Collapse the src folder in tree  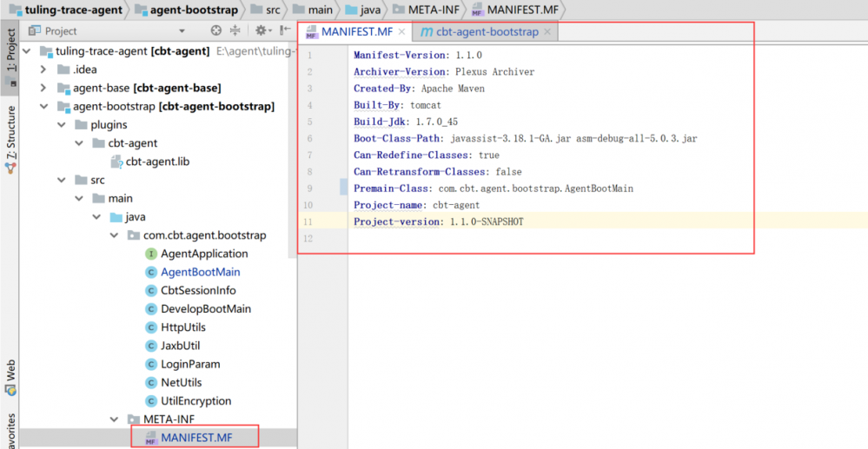coord(62,180)
